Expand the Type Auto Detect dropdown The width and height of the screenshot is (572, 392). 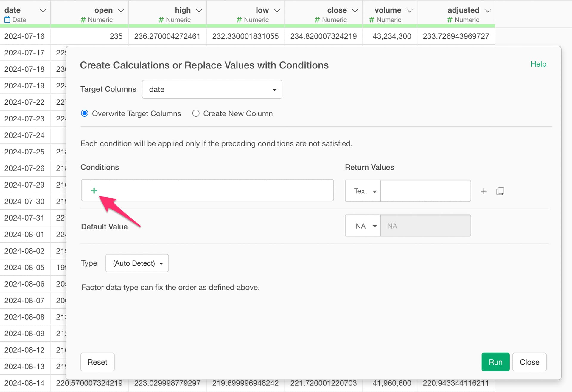click(137, 263)
